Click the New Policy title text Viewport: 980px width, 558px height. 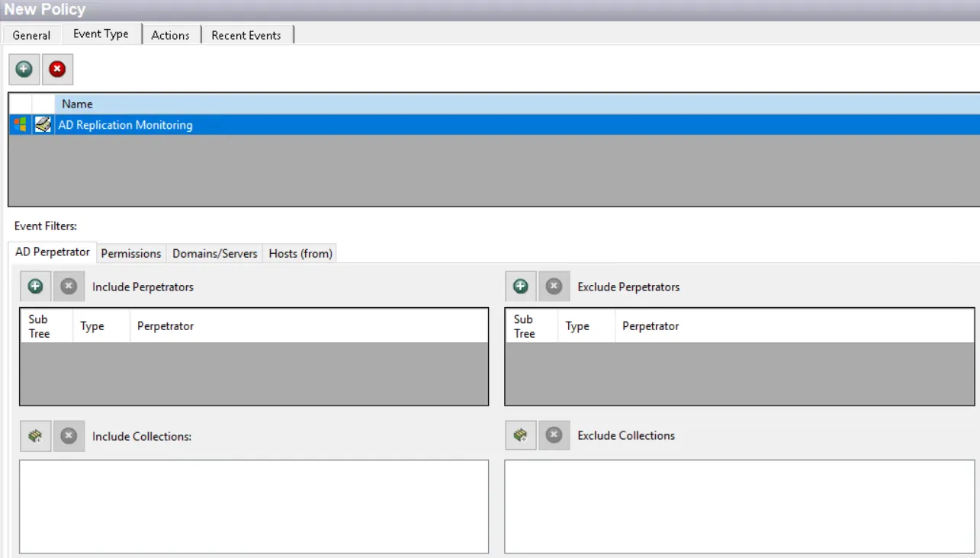(45, 10)
